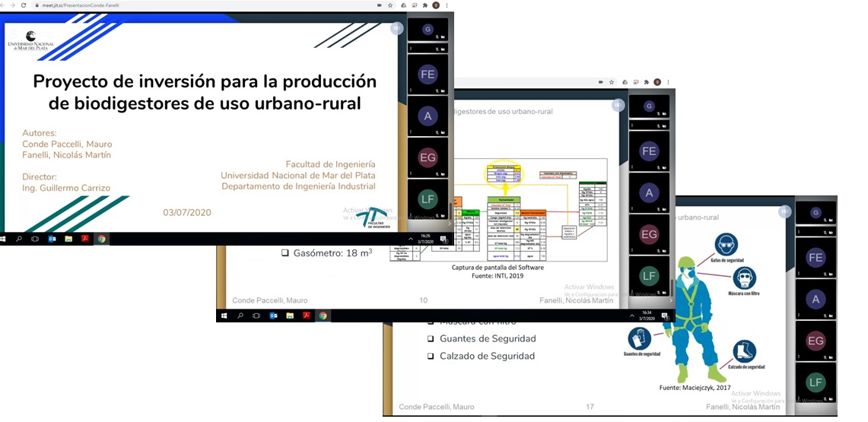Select the EG participant tile in the bottom-right filmstrip
The image size is (868, 422).
tap(816, 341)
